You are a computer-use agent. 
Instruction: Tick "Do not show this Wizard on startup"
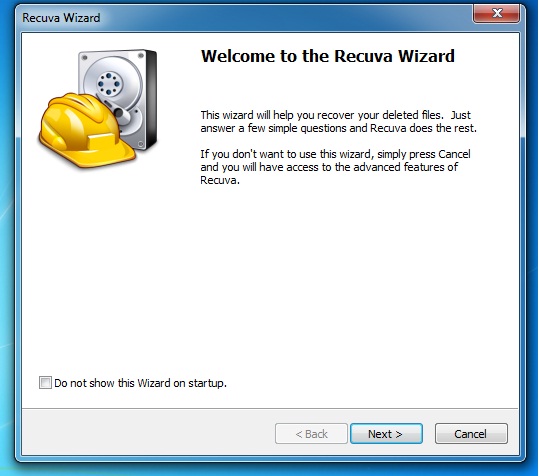tap(45, 383)
